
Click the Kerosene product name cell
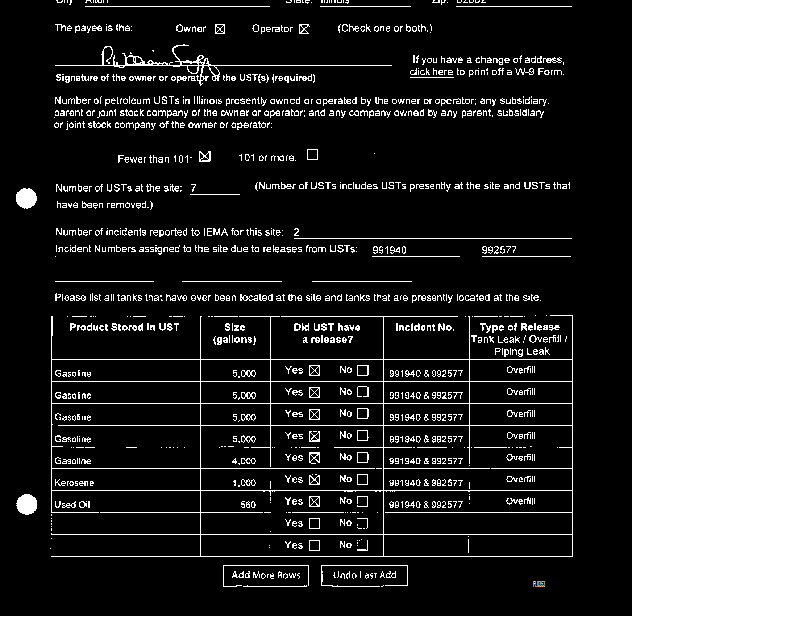[125, 482]
